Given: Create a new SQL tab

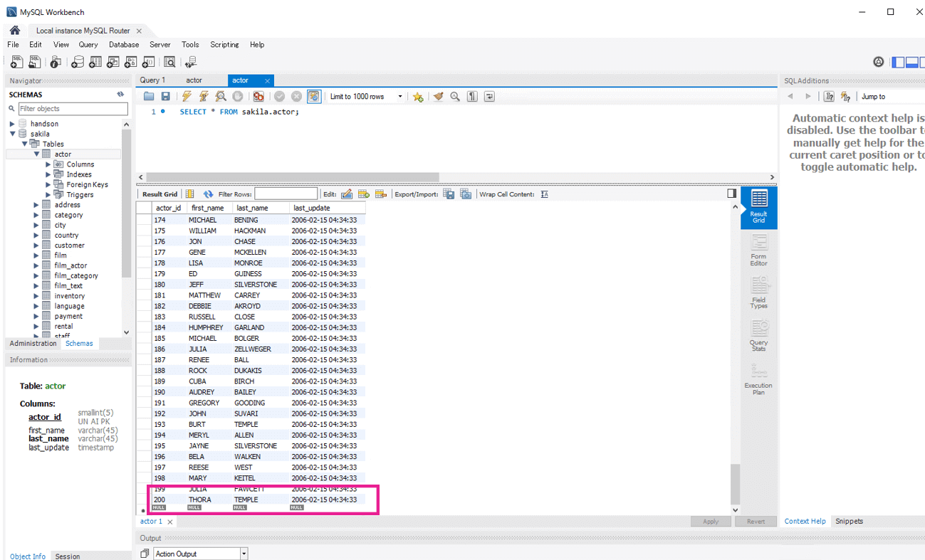Looking at the screenshot, I should tap(16, 63).
